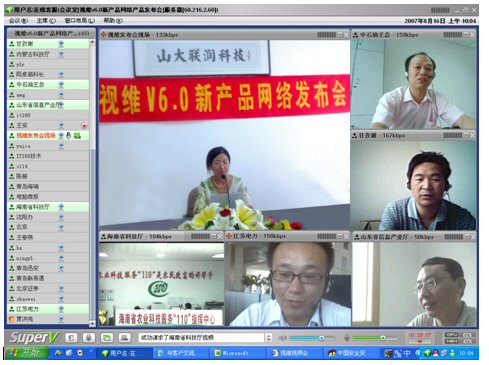Click the first SuperV toolbar button
Image resolution: width=489 pixels, height=365 pixels.
(x=71, y=338)
